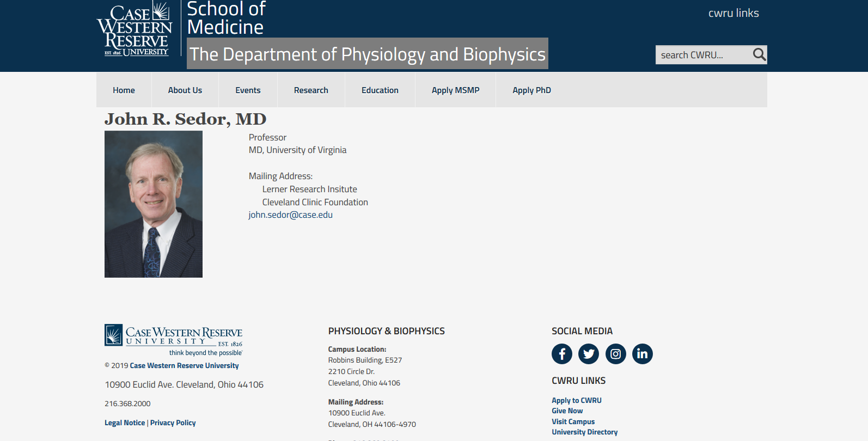Screen dimensions: 868x441
Task: Select Apply MSMP in navigation
Action: click(x=455, y=90)
